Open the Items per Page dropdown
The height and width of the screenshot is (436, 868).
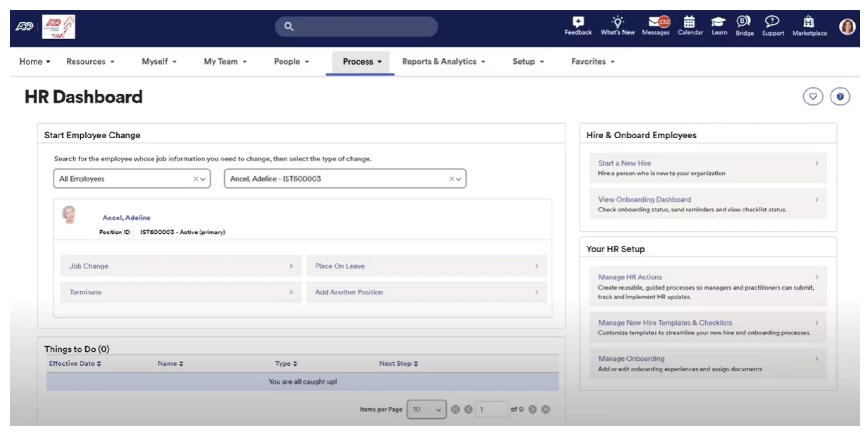point(426,409)
